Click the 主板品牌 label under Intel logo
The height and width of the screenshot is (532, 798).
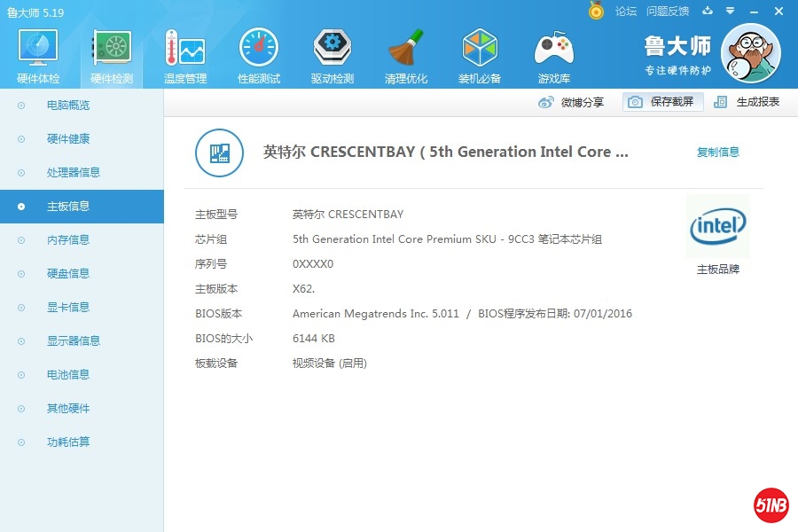click(718, 270)
